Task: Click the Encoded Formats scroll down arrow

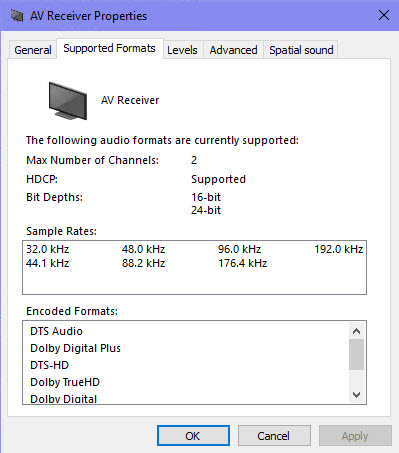Action: tap(356, 395)
